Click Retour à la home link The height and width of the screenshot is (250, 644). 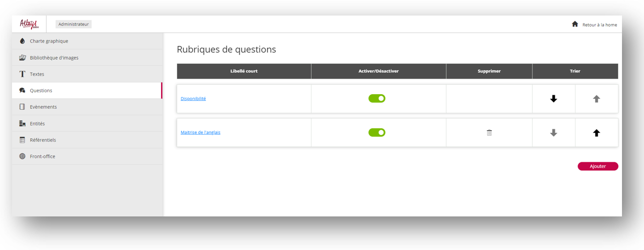pyautogui.click(x=599, y=25)
